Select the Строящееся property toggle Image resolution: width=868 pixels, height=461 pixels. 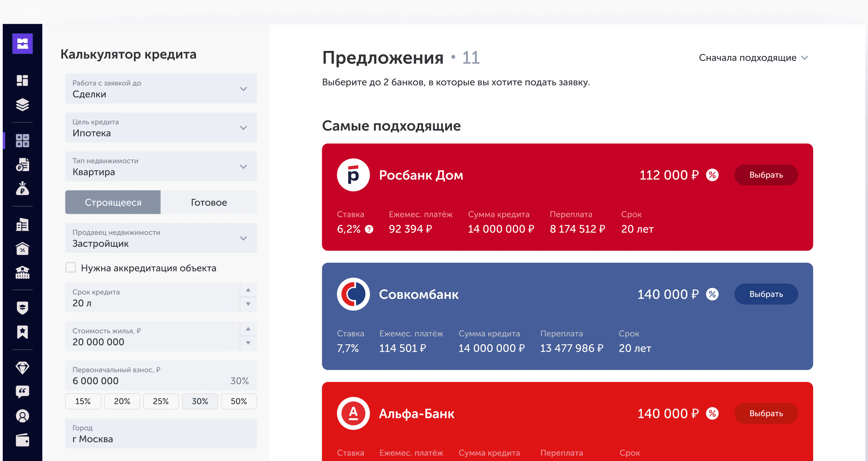coord(113,202)
